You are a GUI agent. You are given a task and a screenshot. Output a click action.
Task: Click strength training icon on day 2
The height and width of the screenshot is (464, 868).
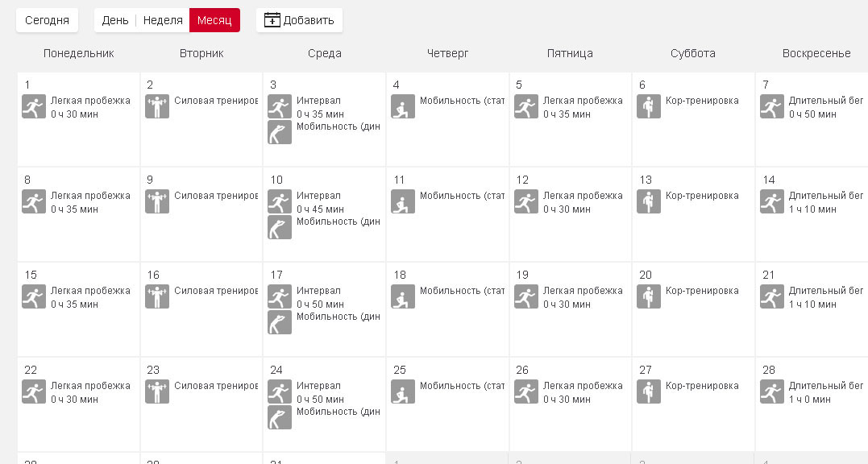click(x=157, y=107)
